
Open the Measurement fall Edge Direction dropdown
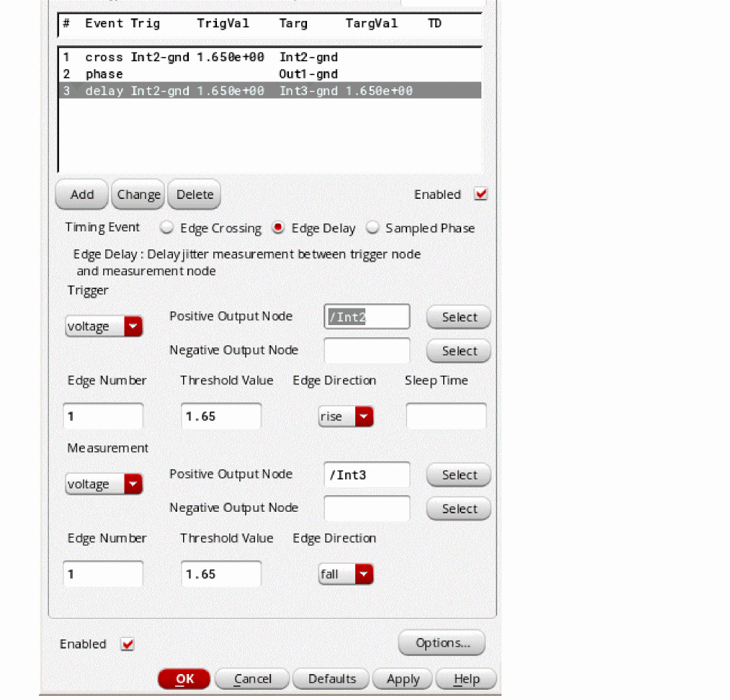[346, 574]
